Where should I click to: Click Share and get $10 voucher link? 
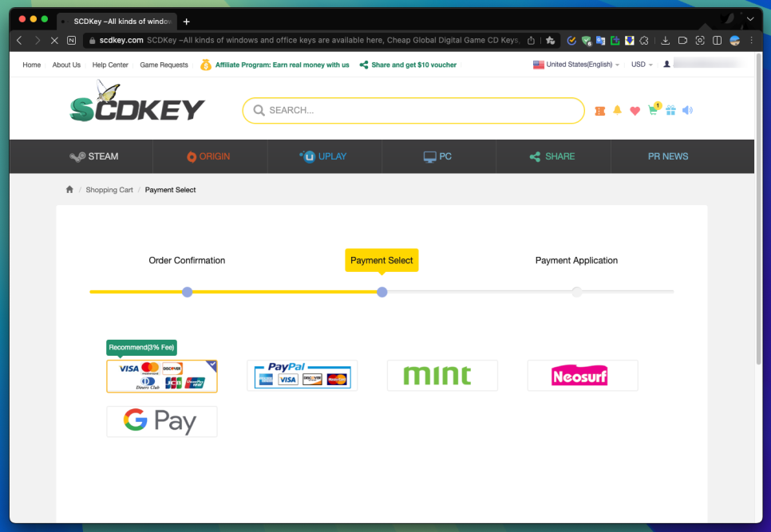[x=408, y=65]
